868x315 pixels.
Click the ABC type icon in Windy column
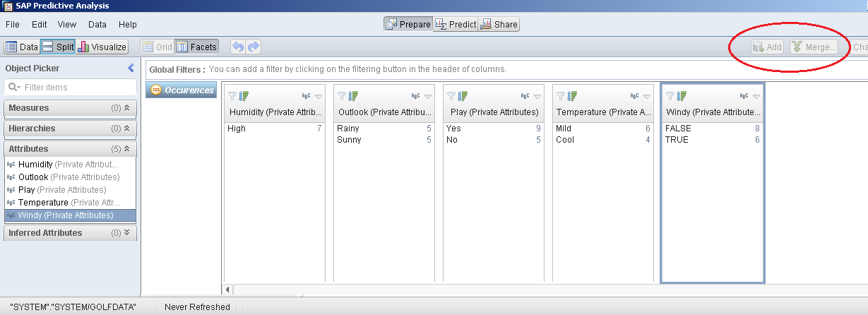(744, 96)
